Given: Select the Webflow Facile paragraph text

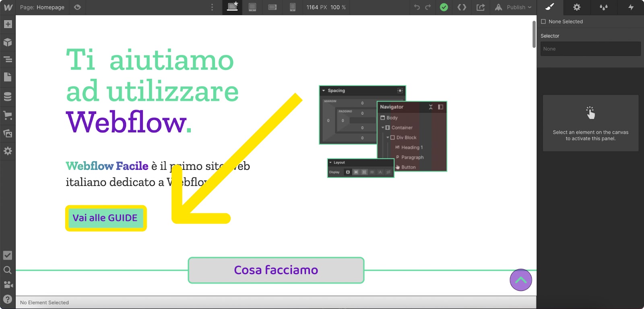Looking at the screenshot, I should pos(158,174).
